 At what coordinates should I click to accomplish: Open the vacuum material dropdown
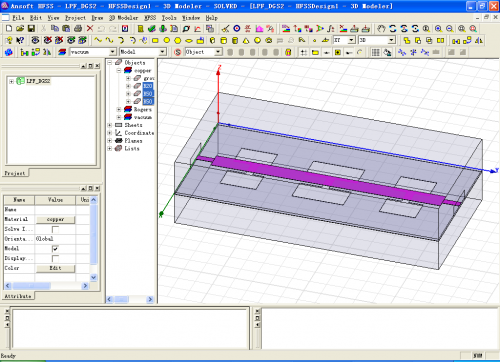point(113,52)
